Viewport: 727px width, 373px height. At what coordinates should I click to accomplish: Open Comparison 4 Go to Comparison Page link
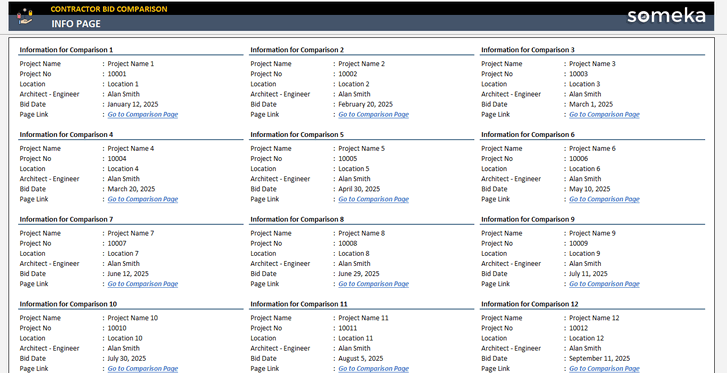[x=143, y=199]
